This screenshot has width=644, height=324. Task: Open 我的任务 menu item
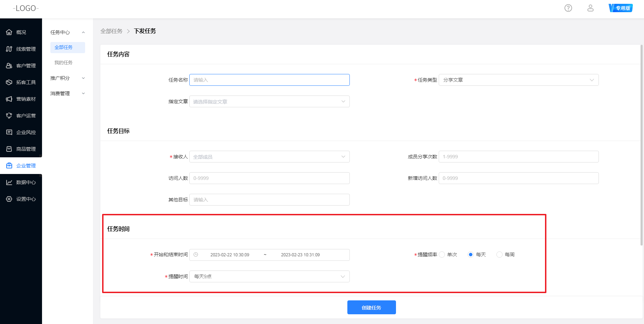click(x=64, y=63)
